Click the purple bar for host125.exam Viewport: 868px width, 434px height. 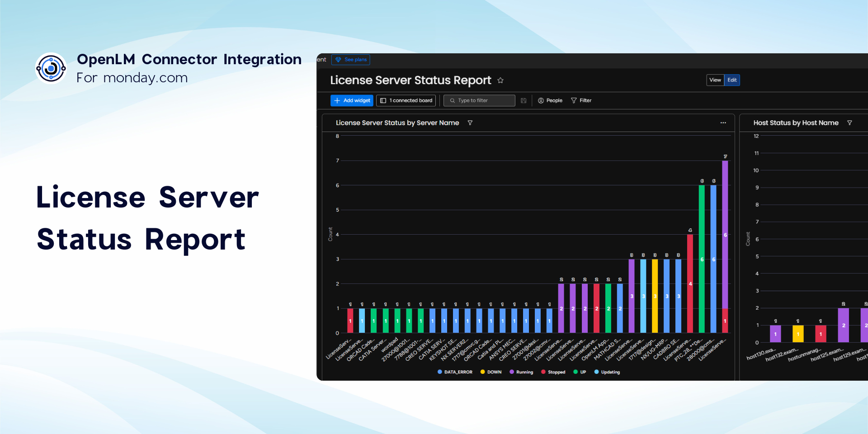(843, 325)
